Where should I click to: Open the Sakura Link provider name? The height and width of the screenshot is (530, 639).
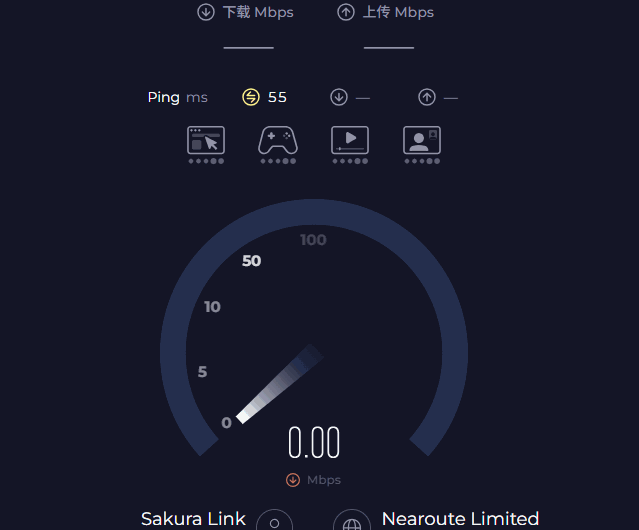(x=193, y=519)
